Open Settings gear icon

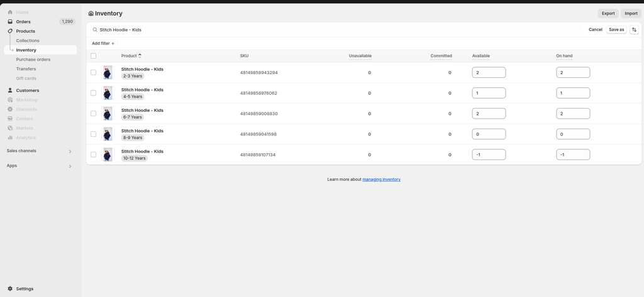[10, 289]
